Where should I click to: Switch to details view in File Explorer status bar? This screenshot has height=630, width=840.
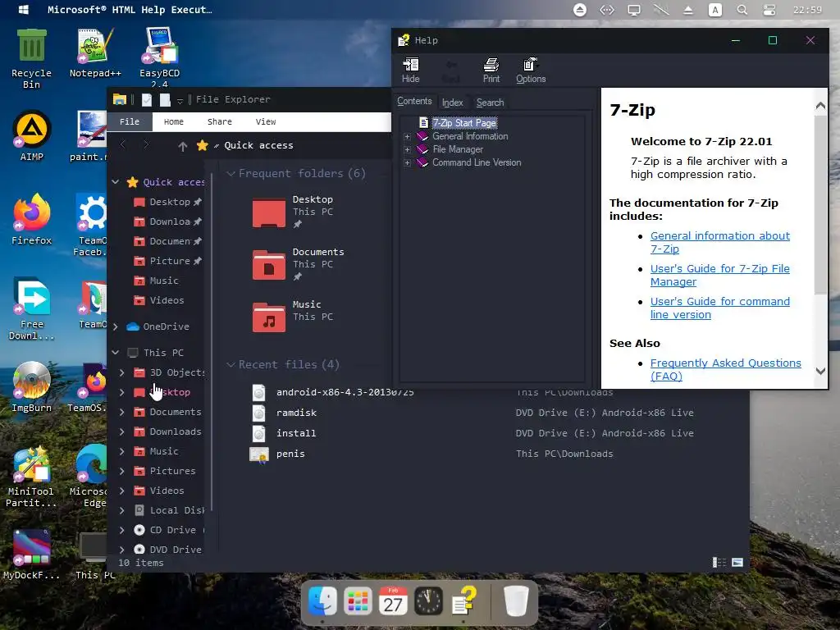[x=719, y=562]
